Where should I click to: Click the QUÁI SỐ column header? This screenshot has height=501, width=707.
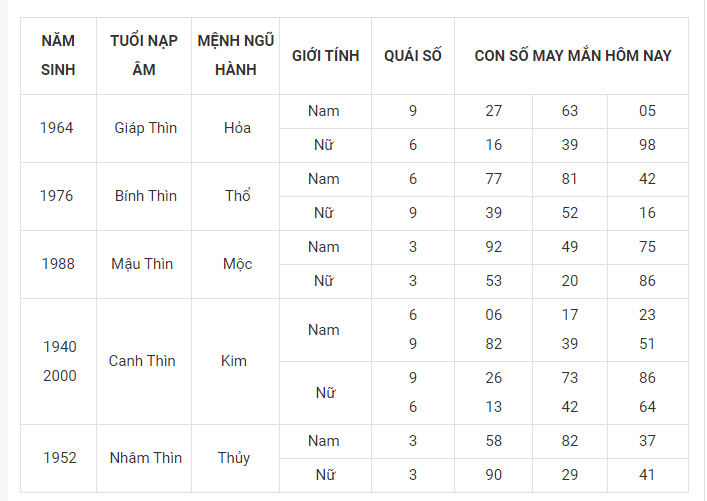pos(412,56)
